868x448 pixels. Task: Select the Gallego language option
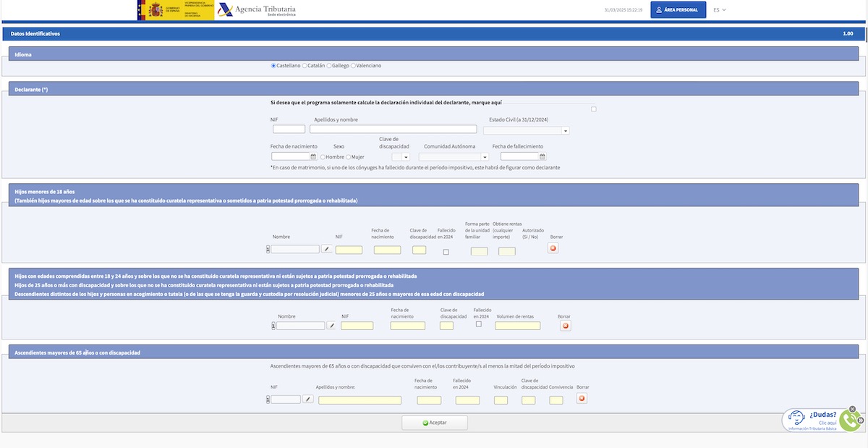point(329,66)
